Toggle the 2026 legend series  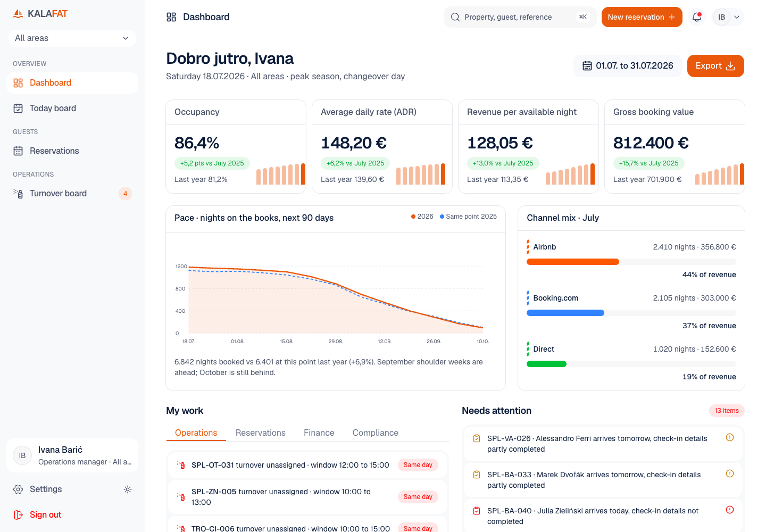(422, 217)
